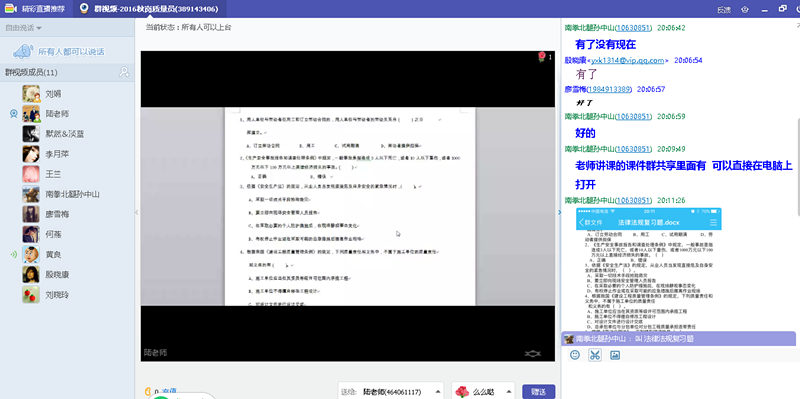Viewport: 800px width, 399px height.
Task: Open the add member icon beside 群视频成员
Action: 124,72
